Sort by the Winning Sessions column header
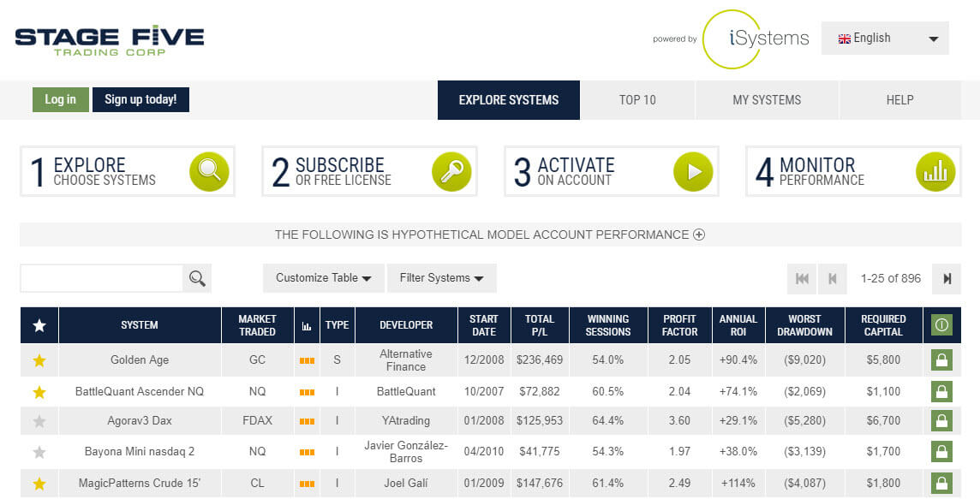This screenshot has width=980, height=499. point(608,325)
